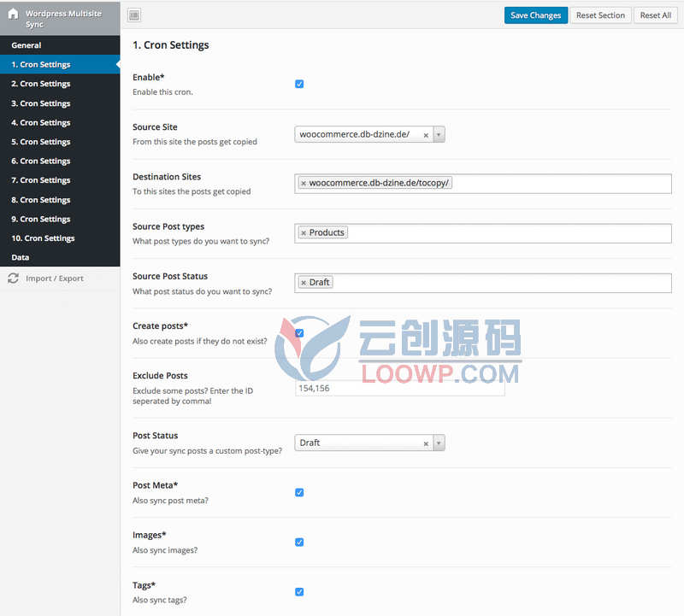Click the Save Changes button
Viewport: 684px width, 616px height.
pyautogui.click(x=536, y=15)
